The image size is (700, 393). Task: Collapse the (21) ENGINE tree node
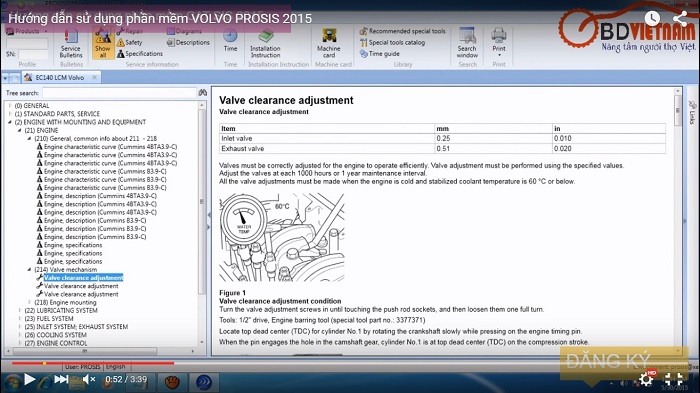[x=20, y=130]
